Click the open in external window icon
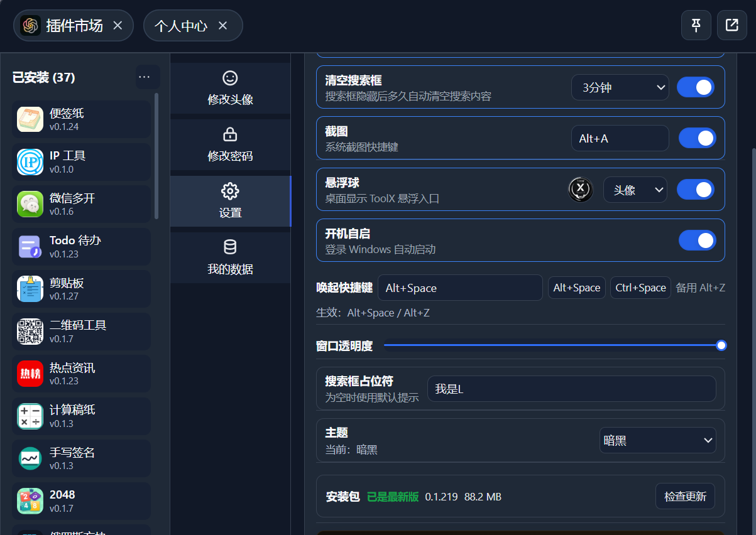 coord(731,25)
